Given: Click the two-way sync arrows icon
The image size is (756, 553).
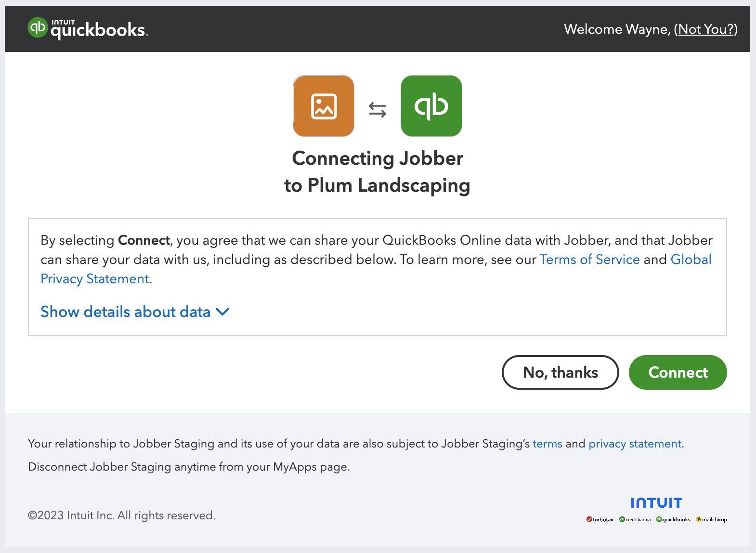Looking at the screenshot, I should tap(378, 110).
